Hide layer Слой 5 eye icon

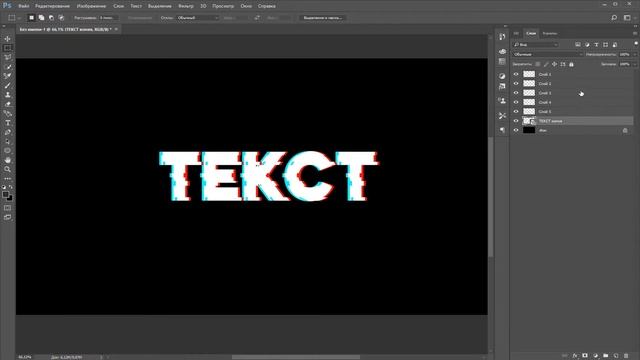point(516,111)
